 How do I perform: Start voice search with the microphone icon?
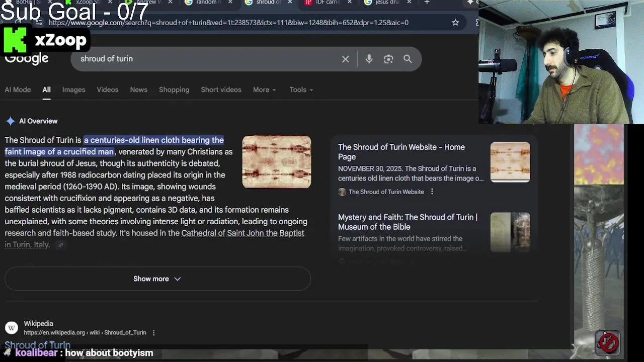(x=369, y=59)
